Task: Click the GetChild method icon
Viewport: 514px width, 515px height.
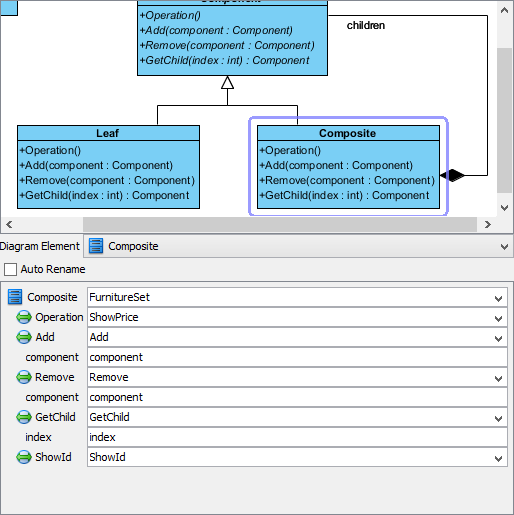Action: click(24, 417)
